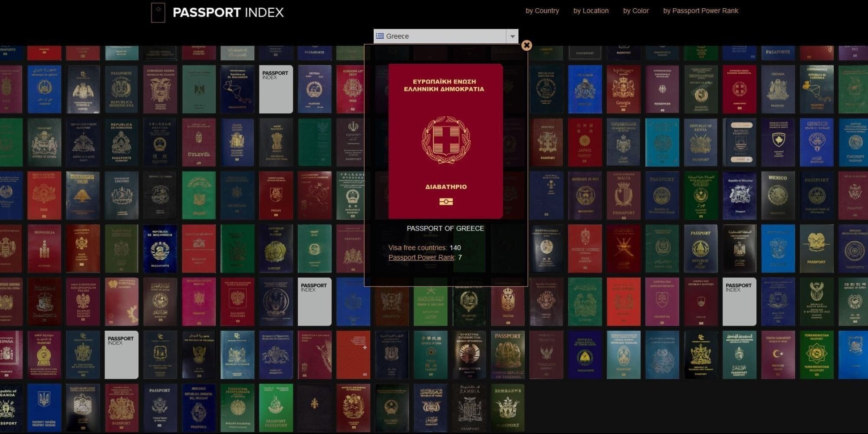Select the Turkmenistan passport thumbnail

click(816, 355)
